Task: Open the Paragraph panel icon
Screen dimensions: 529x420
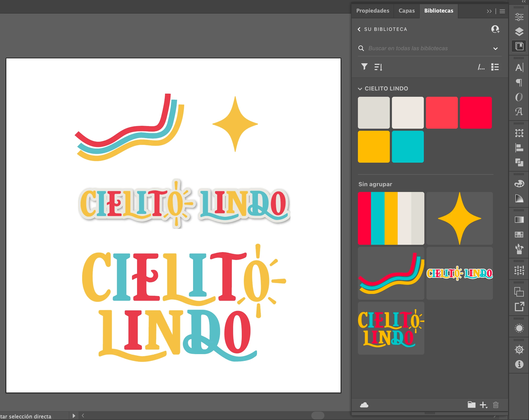Action: coord(519,82)
